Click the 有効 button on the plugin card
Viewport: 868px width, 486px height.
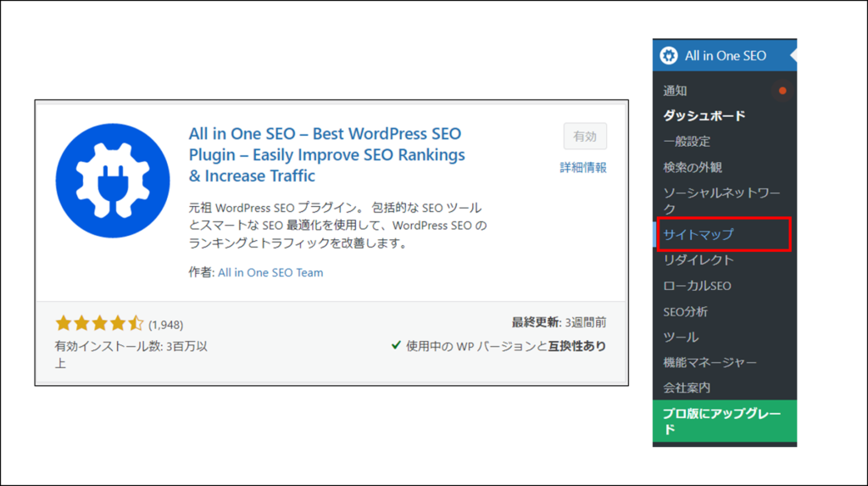point(585,137)
